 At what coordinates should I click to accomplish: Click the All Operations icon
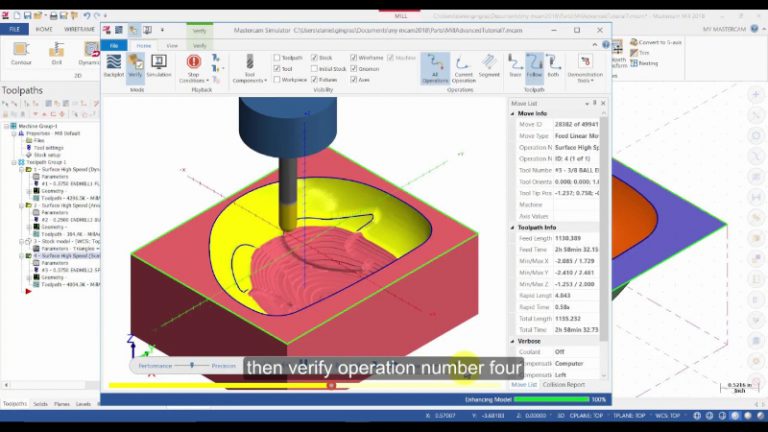435,68
